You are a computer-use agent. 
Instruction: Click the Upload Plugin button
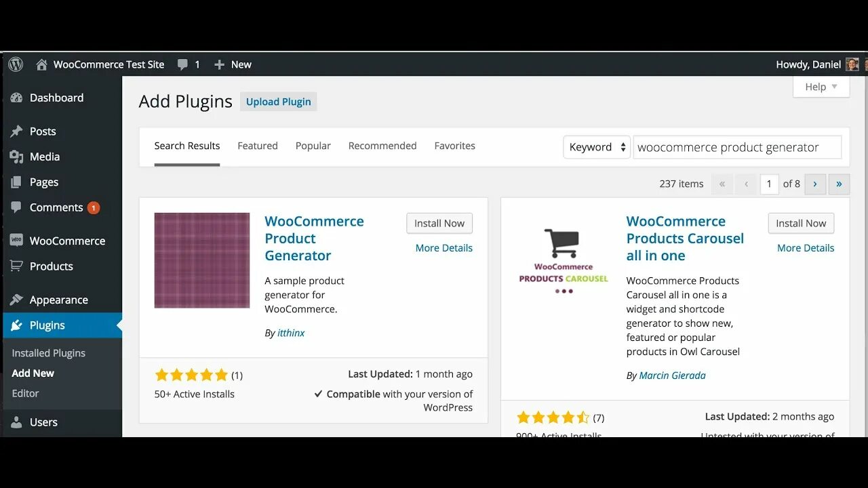279,102
